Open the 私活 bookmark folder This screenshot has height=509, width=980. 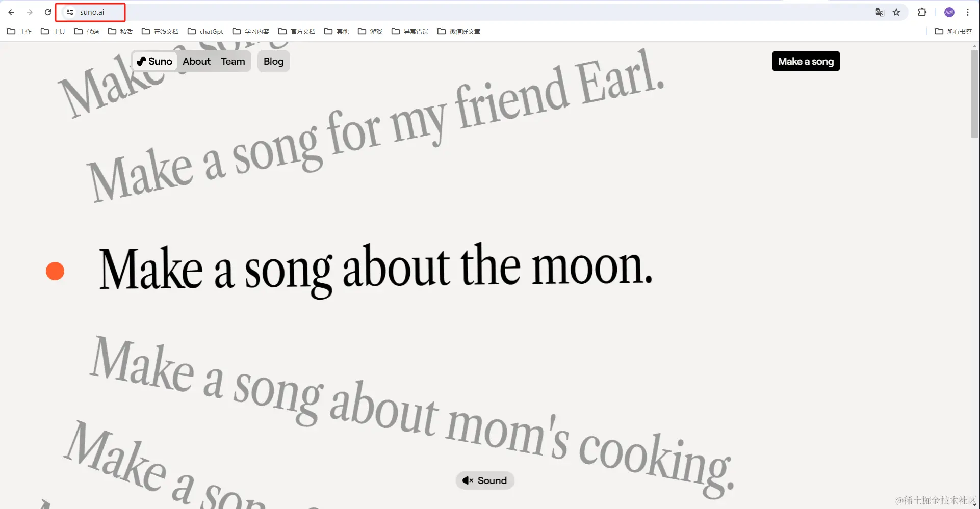(x=120, y=31)
